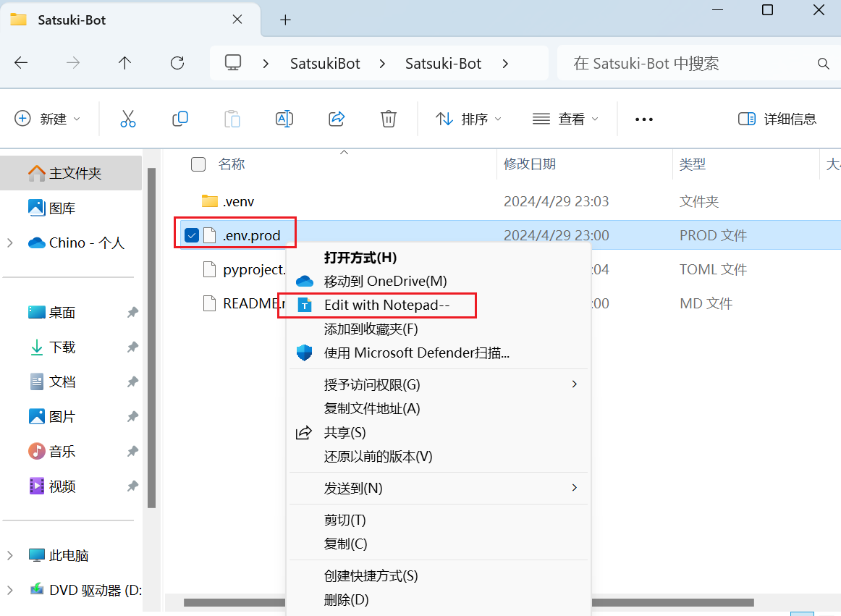Refresh the current folder view
This screenshot has width=841, height=616.
click(x=177, y=63)
